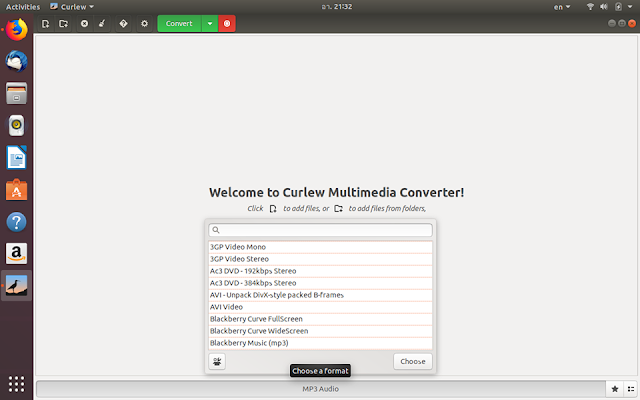Select 3GP Video Stereo format

point(320,259)
